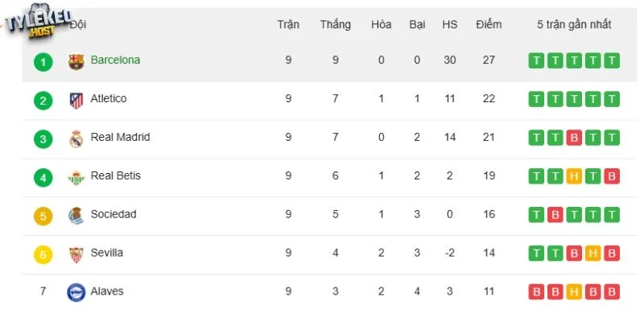Click Real Betis's yellow H result badge
644x322 pixels.
tap(574, 176)
